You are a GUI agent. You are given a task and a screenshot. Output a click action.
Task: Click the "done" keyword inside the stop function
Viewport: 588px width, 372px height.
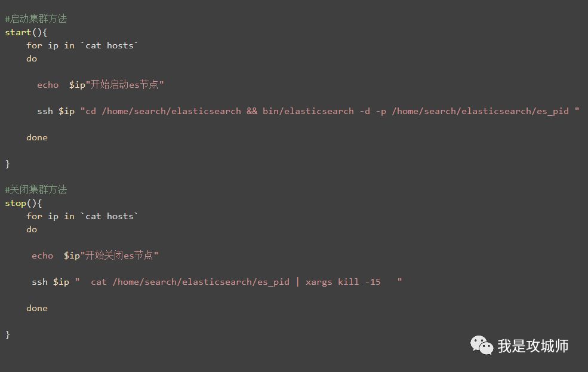(37, 308)
